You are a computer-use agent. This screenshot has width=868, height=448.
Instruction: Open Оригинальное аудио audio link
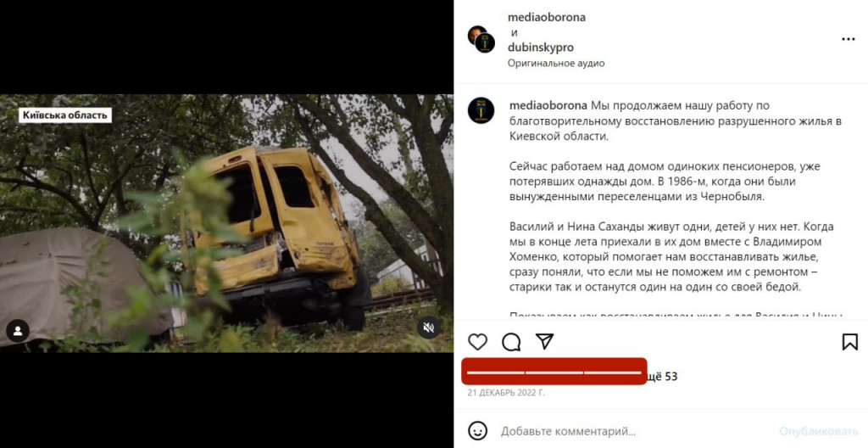(556, 63)
